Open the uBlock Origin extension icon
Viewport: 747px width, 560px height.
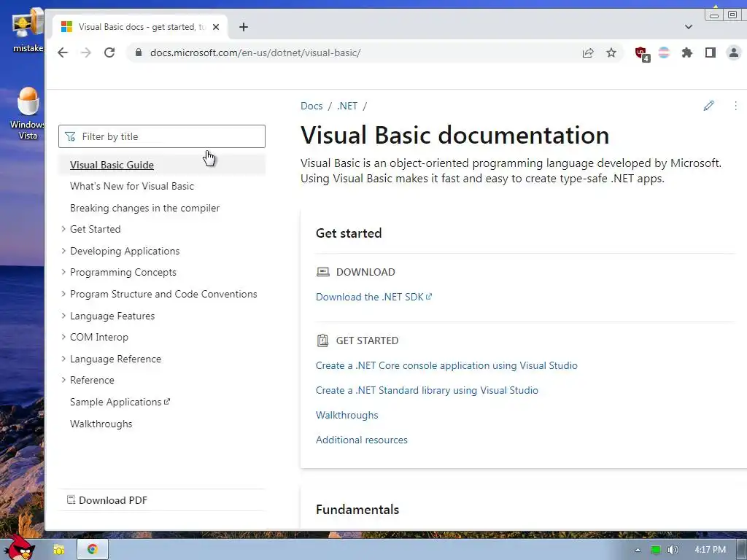[x=642, y=53]
